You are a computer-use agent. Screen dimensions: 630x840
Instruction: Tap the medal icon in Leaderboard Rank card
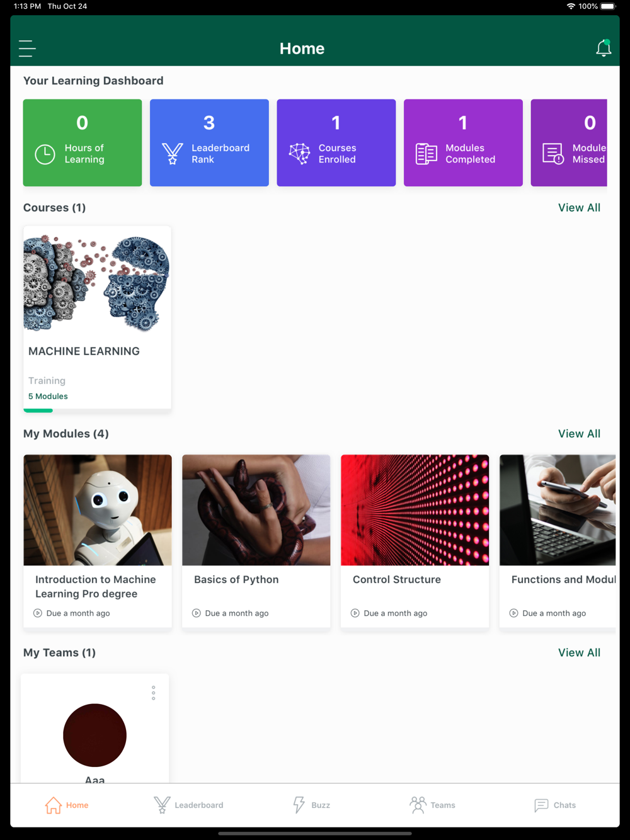(x=172, y=154)
